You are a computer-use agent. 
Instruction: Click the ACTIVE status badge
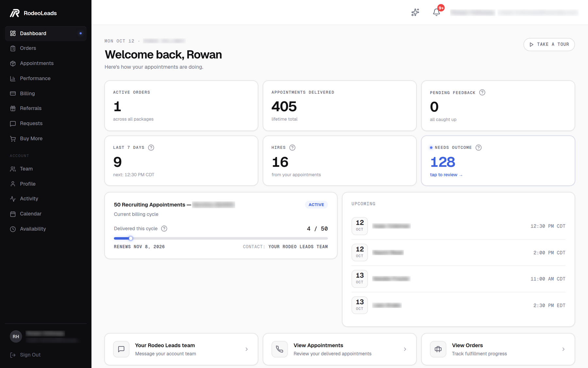pos(316,205)
